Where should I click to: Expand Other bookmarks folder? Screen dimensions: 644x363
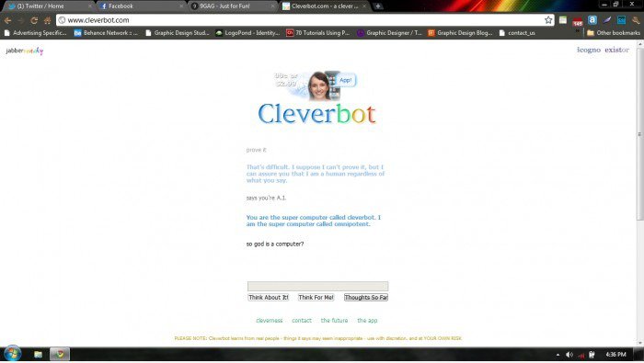click(614, 33)
